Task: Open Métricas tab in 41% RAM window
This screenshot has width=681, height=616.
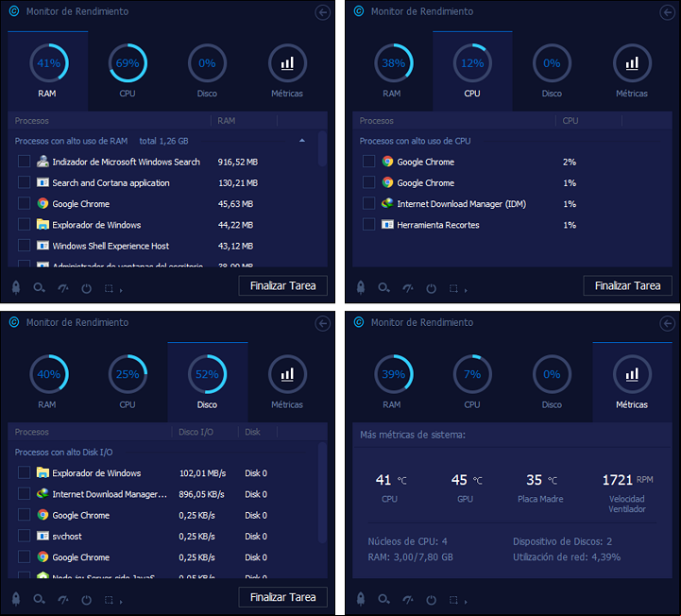Action: coord(287,71)
